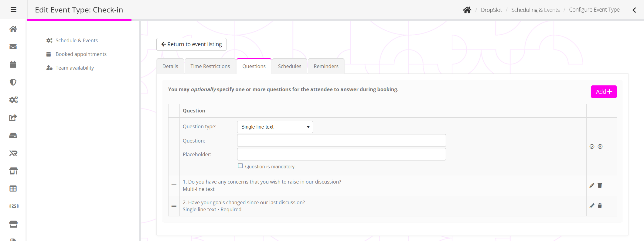Click the Add button

click(x=604, y=92)
